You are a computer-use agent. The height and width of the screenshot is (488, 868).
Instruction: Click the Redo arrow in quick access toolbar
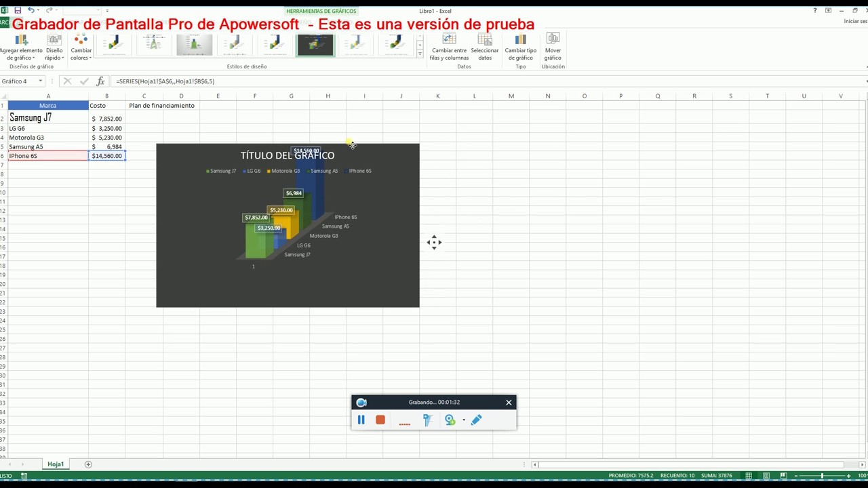(49, 10)
